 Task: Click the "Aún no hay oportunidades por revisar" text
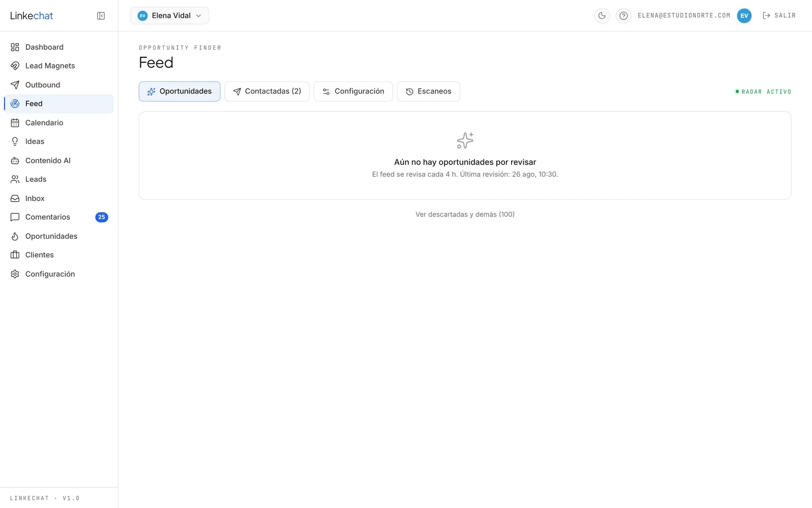click(465, 162)
